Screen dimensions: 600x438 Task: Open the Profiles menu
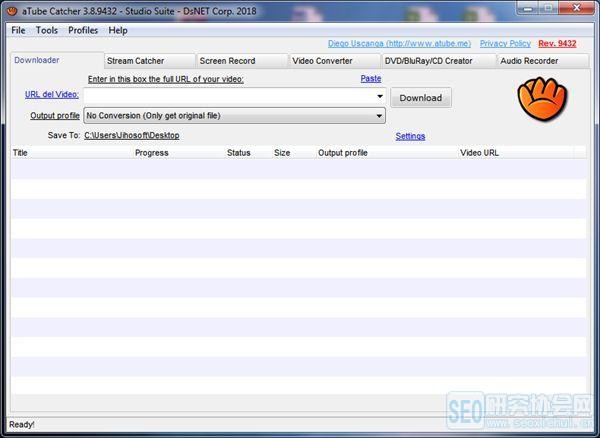[x=83, y=30]
